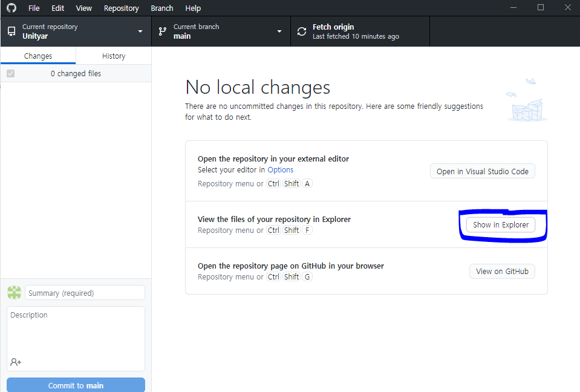Viewport: 580px width, 392px height.
Task: Click the Show in Explorer button
Action: tap(501, 225)
